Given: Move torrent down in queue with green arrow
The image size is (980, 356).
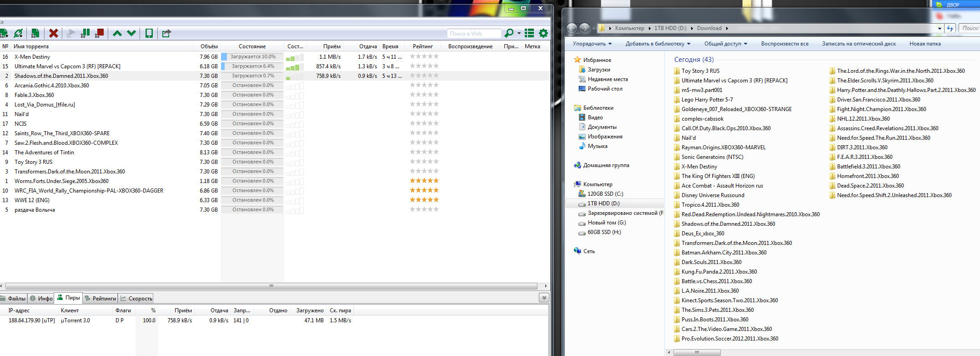Looking at the screenshot, I should (131, 33).
